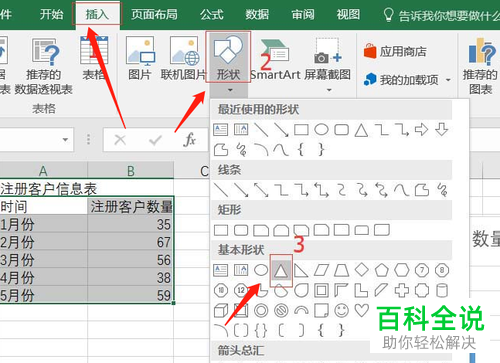This screenshot has height=363, width=500.
Task: Click 推荐的数据透视表 button
Action: point(44,66)
